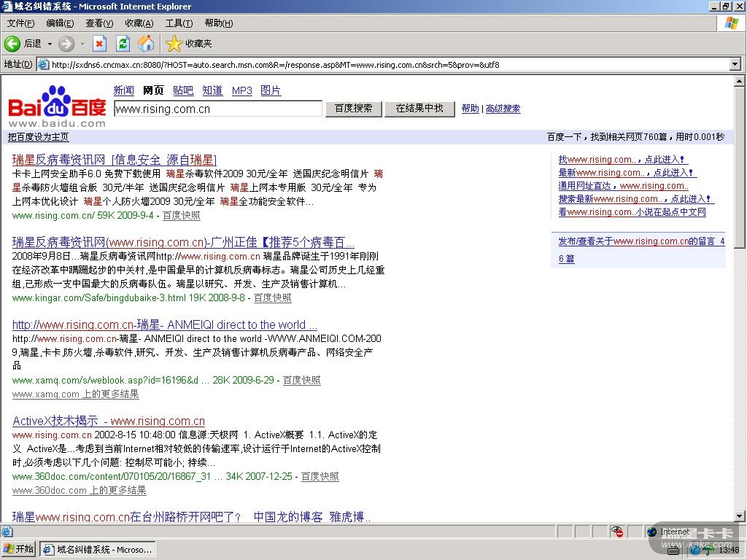Click the Refresh page icon
This screenshot has width=747, height=560.
pos(123,44)
